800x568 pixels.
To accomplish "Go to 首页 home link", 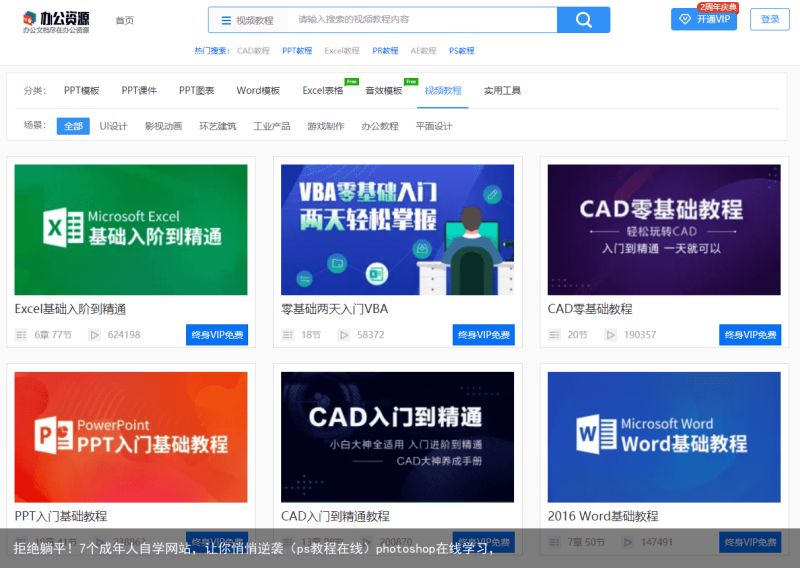I will (125, 20).
